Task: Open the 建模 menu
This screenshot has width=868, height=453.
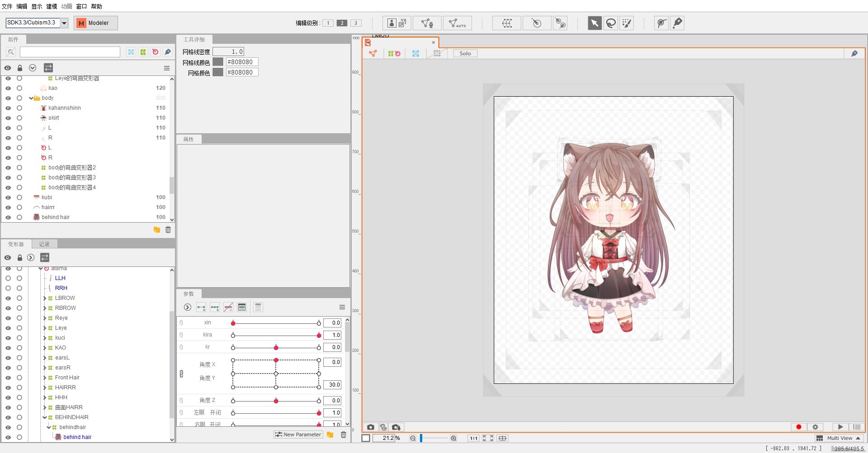Action: [x=52, y=6]
